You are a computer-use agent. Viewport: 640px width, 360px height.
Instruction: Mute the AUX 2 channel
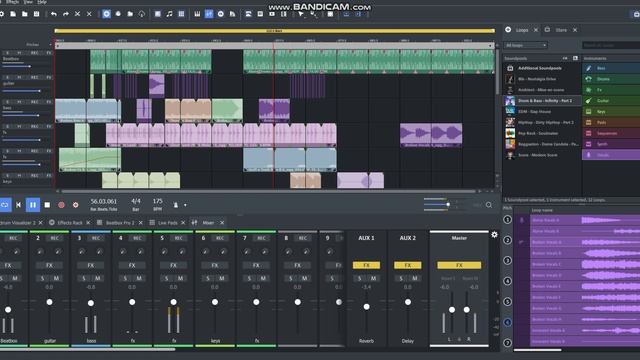415,278
